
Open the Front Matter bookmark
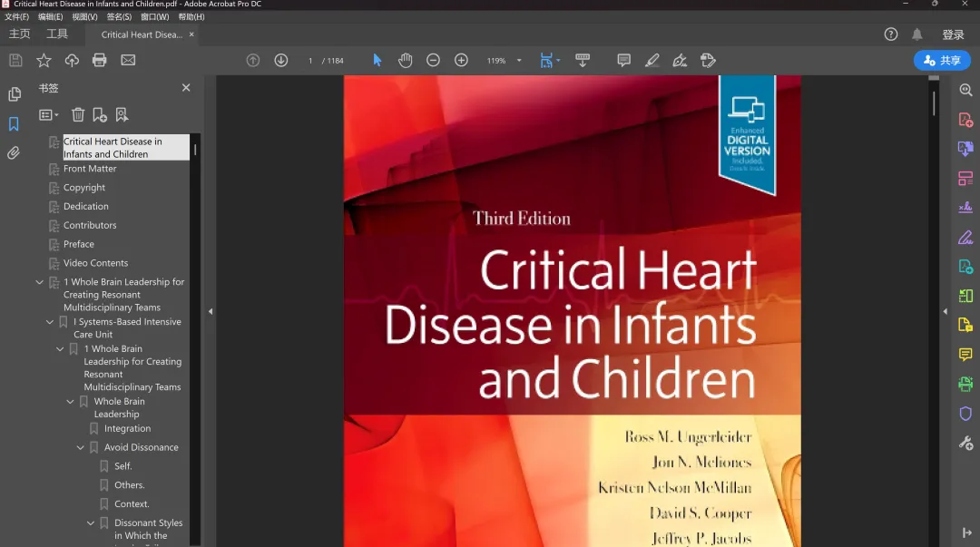tap(89, 169)
